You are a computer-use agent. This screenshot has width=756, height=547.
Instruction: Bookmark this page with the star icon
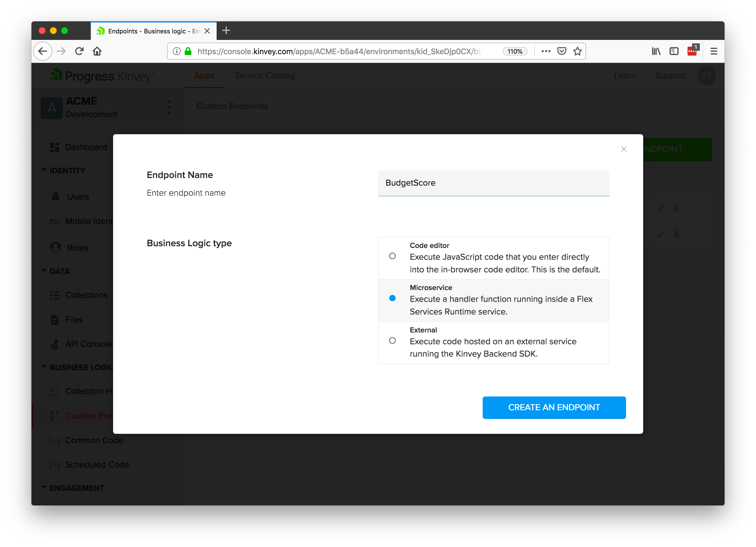[x=577, y=51]
